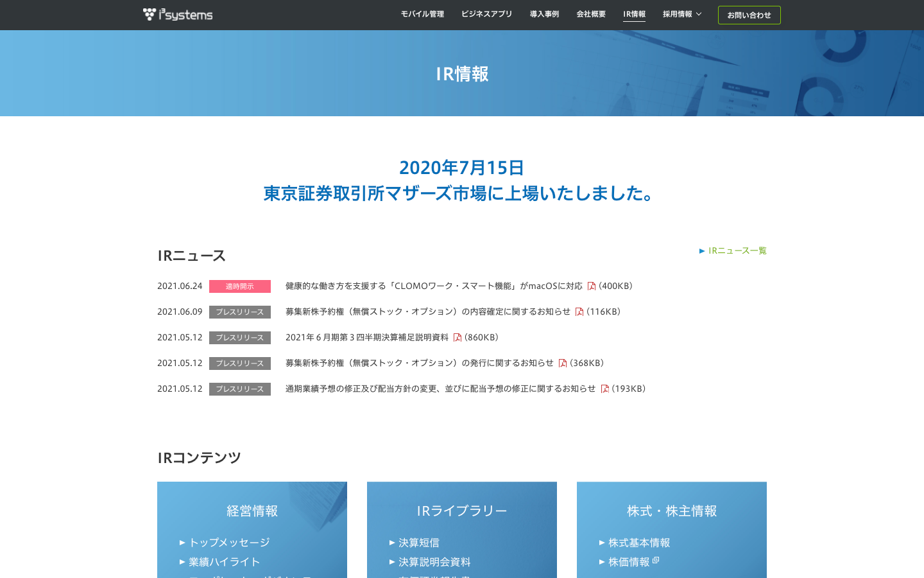This screenshot has height=578, width=924.
Task: Open PDF icon for 第3四半期決算補足説明資料
Action: 458,337
